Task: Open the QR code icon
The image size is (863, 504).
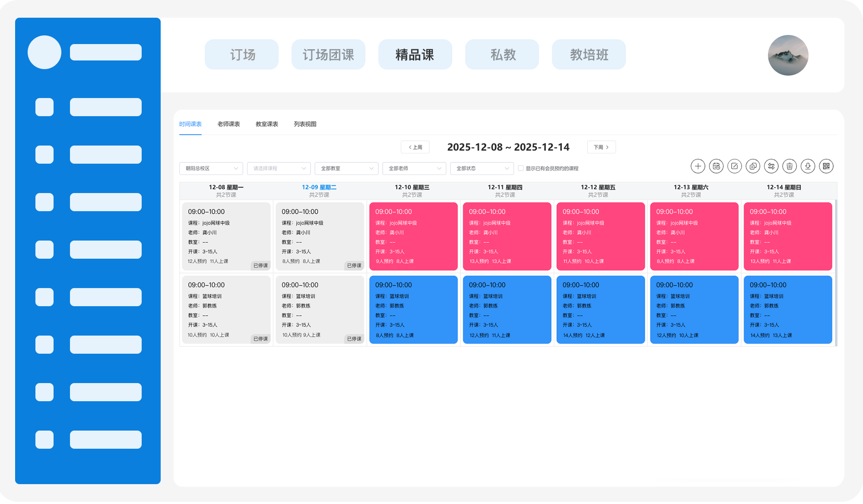Action: (826, 166)
